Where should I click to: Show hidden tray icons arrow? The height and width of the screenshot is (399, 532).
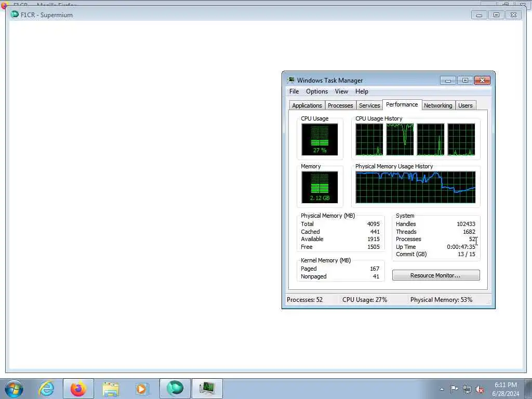442,389
